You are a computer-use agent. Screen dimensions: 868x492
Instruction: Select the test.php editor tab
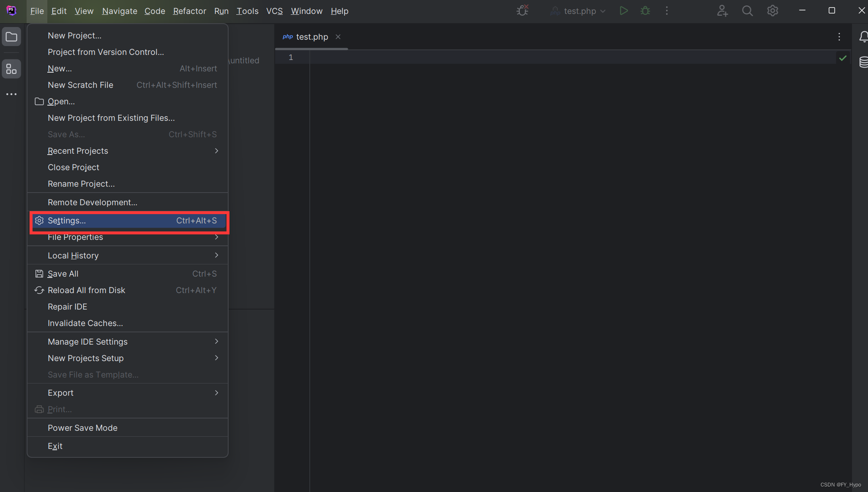[x=311, y=37]
